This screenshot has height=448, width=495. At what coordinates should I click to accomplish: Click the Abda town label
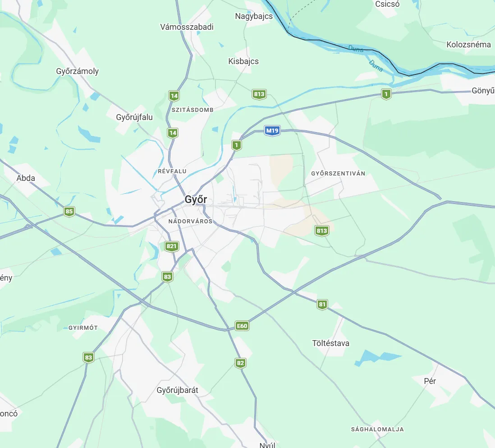26,178
